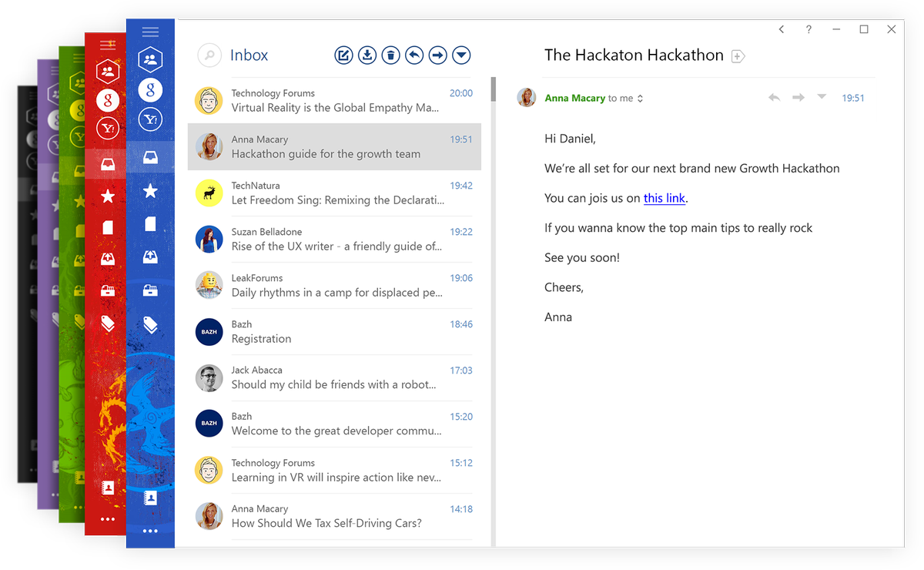This screenshot has width=924, height=570.
Task: Compose a new email
Action: [343, 55]
